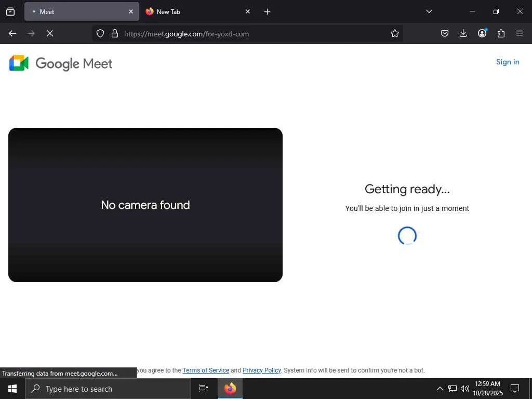Screen dimensions: 532x399
Task: Go forward to the next page
Action: tap(31, 33)
